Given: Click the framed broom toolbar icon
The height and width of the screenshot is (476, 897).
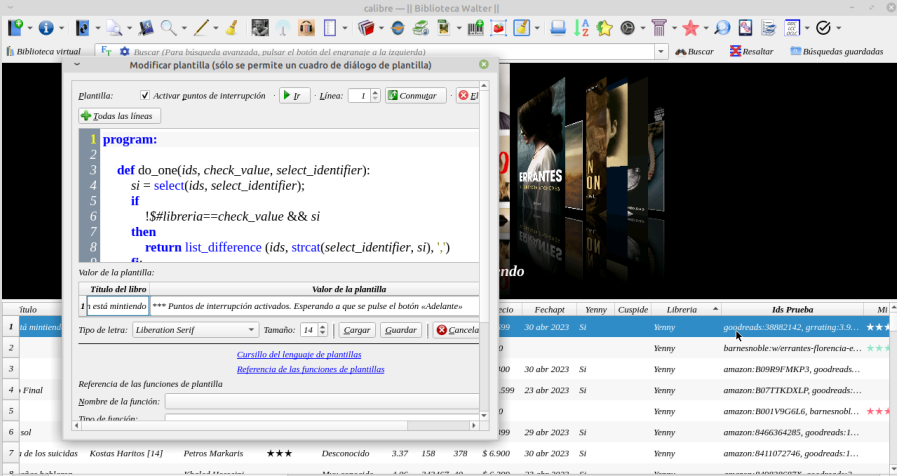Looking at the screenshot, I should (x=522, y=27).
